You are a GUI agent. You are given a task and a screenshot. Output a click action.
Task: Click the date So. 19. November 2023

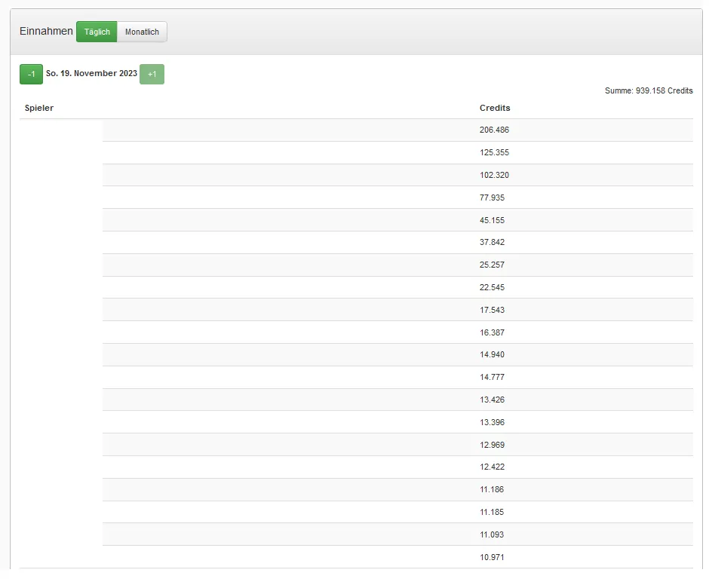click(91, 74)
